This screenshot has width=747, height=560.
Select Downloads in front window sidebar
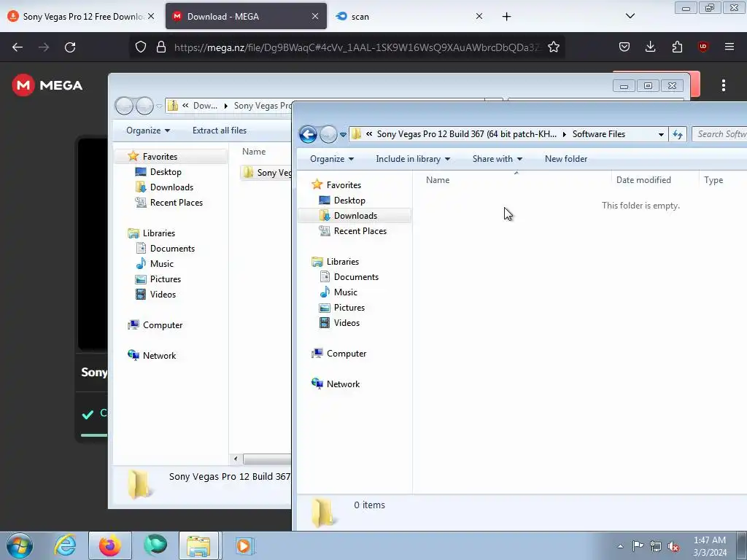[x=355, y=216]
